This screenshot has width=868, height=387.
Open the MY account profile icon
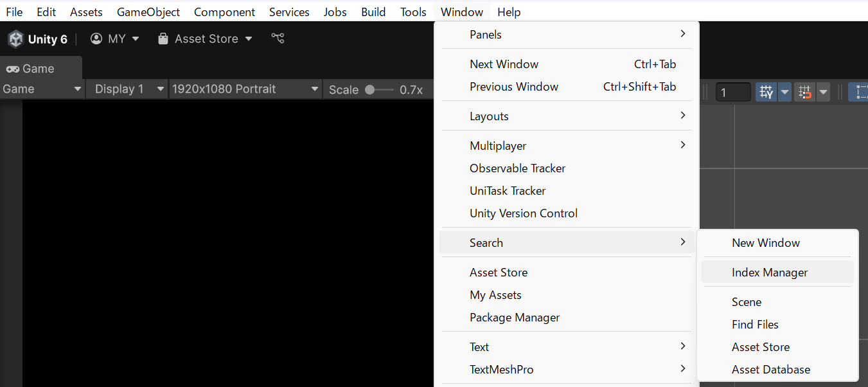click(96, 39)
